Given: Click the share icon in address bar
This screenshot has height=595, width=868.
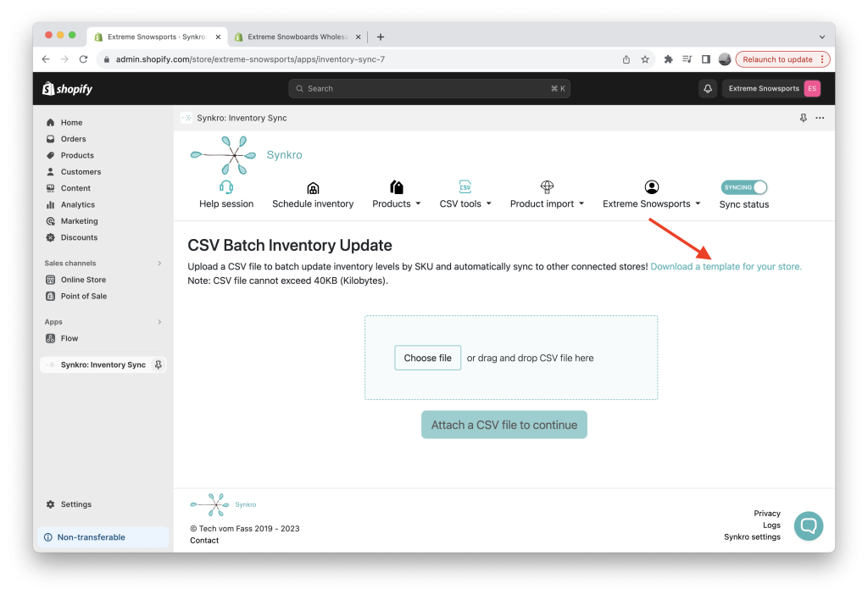Looking at the screenshot, I should 626,59.
